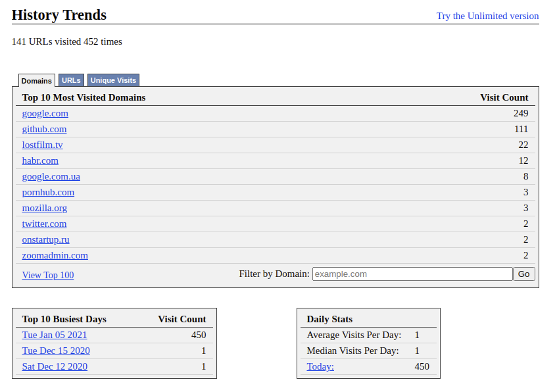The image size is (557, 392).
Task: Select the lostfilm.tv domain link
Action: click(42, 145)
